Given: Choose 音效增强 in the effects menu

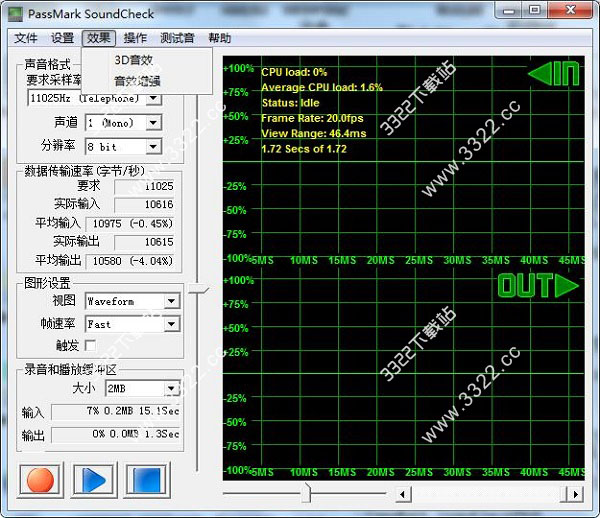Looking at the screenshot, I should (136, 81).
